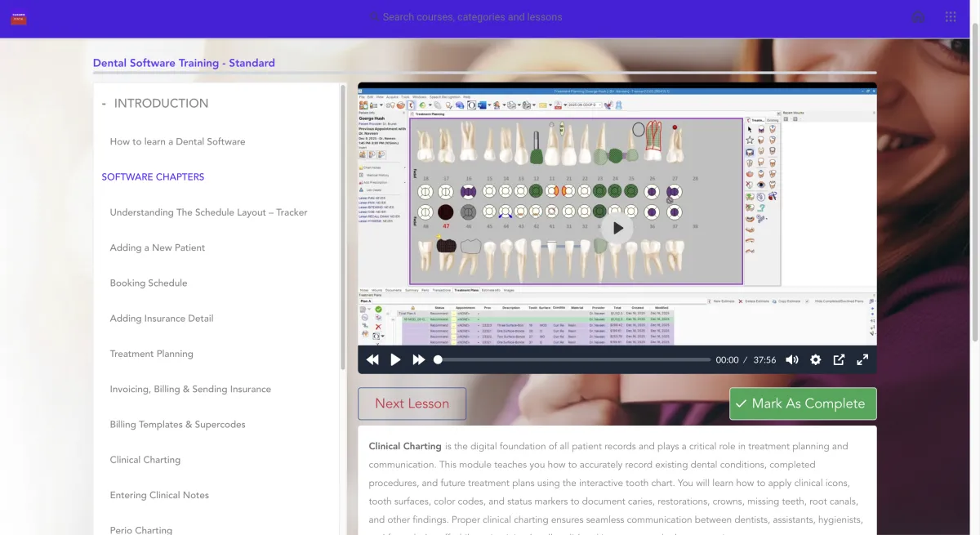Screen dimensions: 980x535
Task: Toggle fullscreen video mode
Action: click(862, 359)
